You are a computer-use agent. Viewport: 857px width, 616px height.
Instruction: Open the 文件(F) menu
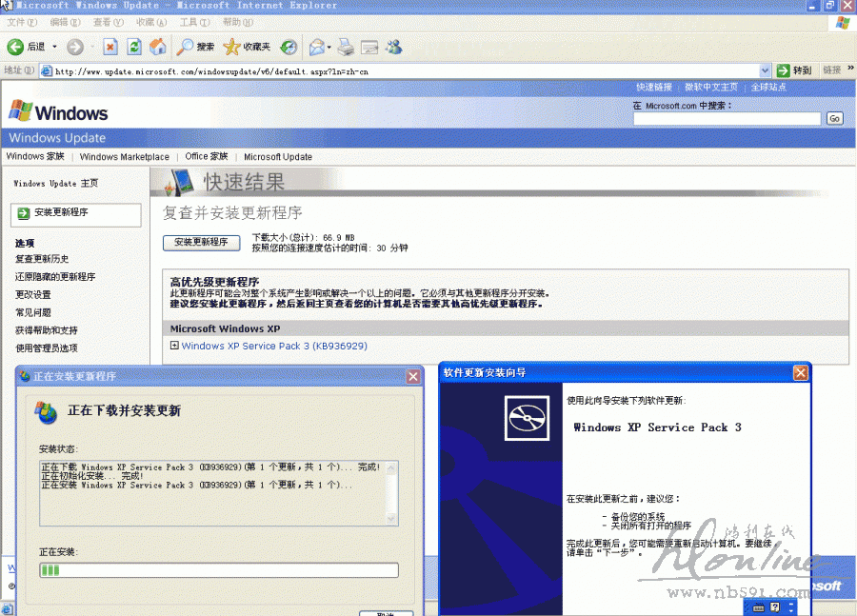[22, 23]
